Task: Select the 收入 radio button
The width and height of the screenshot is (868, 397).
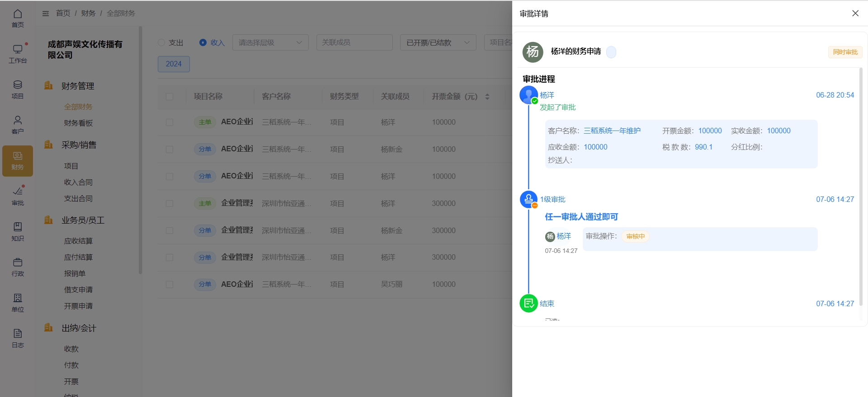Action: coord(203,42)
